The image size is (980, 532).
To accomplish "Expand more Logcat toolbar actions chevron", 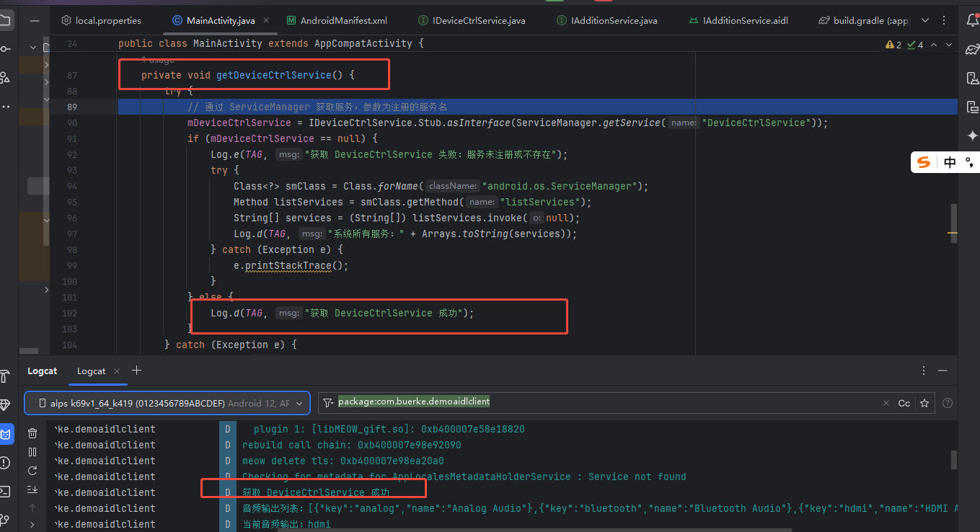I will (x=32, y=526).
